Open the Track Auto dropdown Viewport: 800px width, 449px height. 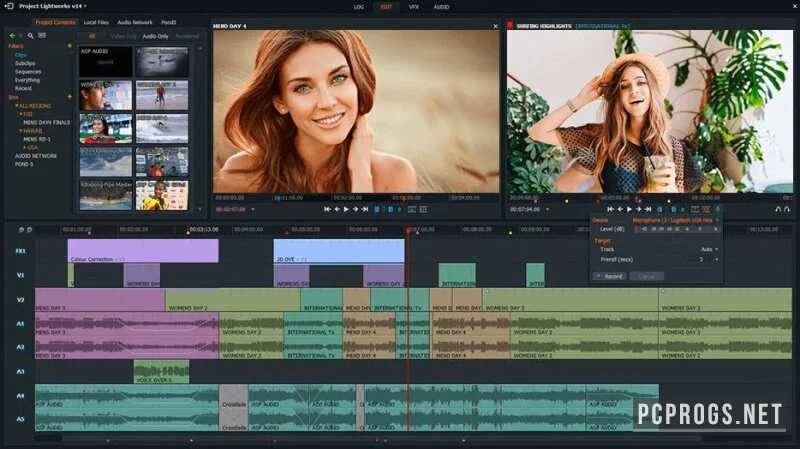[717, 250]
